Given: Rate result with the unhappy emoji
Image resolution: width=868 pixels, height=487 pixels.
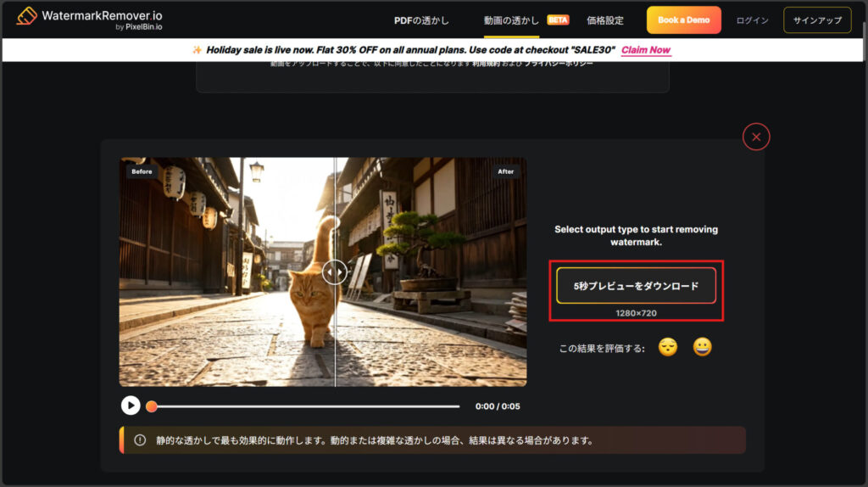Looking at the screenshot, I should [x=668, y=347].
